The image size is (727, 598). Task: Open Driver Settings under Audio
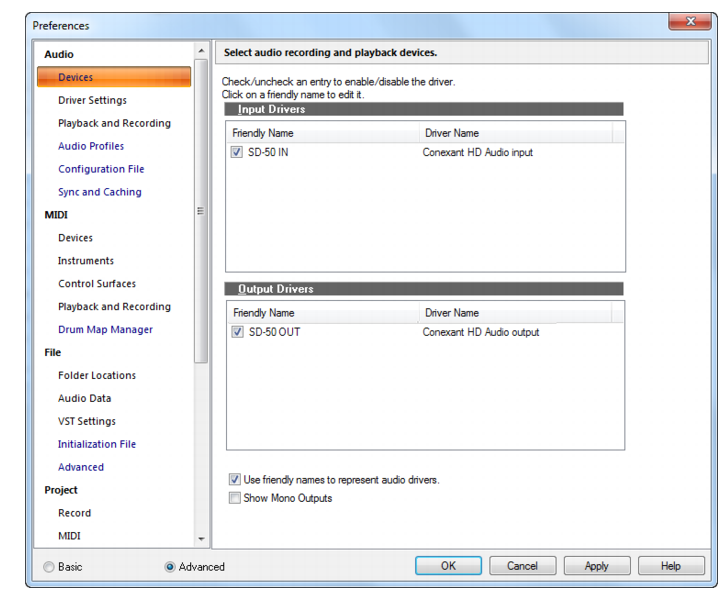[x=92, y=100]
